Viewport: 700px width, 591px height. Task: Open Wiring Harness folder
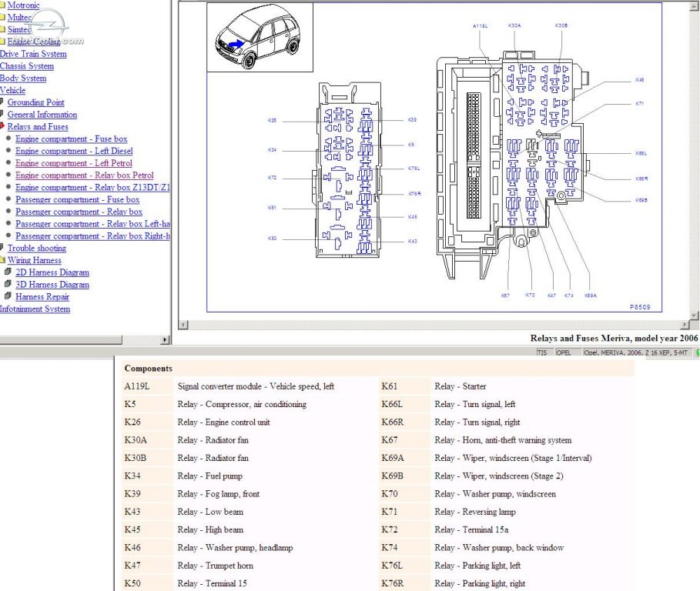click(x=34, y=260)
